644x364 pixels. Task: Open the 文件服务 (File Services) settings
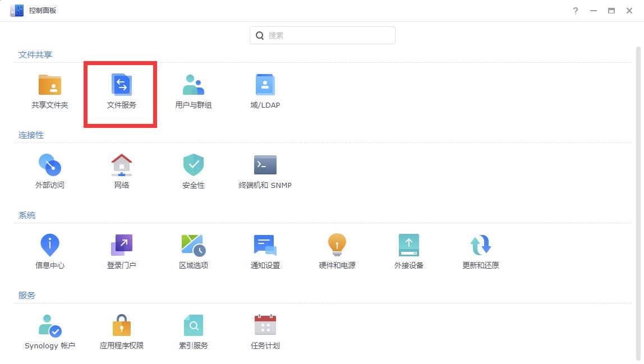(121, 93)
